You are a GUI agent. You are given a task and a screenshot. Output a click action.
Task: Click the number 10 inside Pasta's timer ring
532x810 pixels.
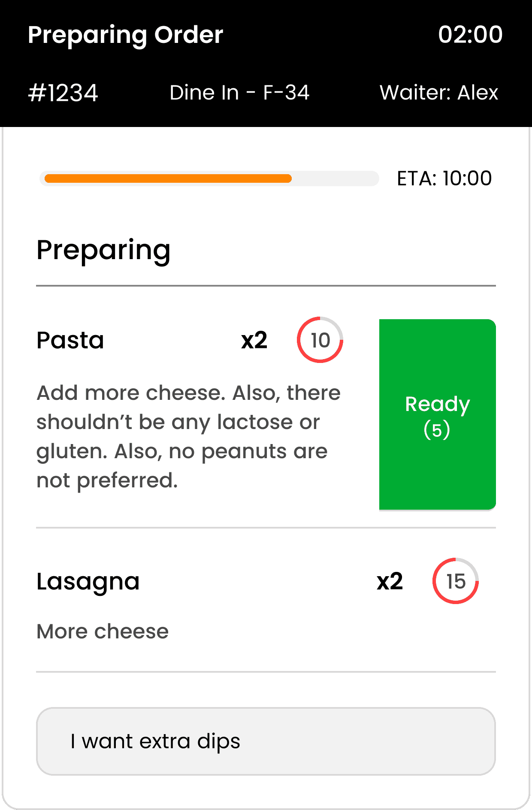(320, 340)
